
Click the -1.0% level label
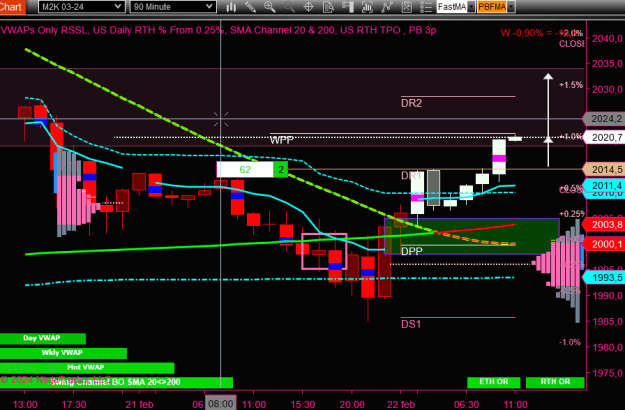click(570, 342)
